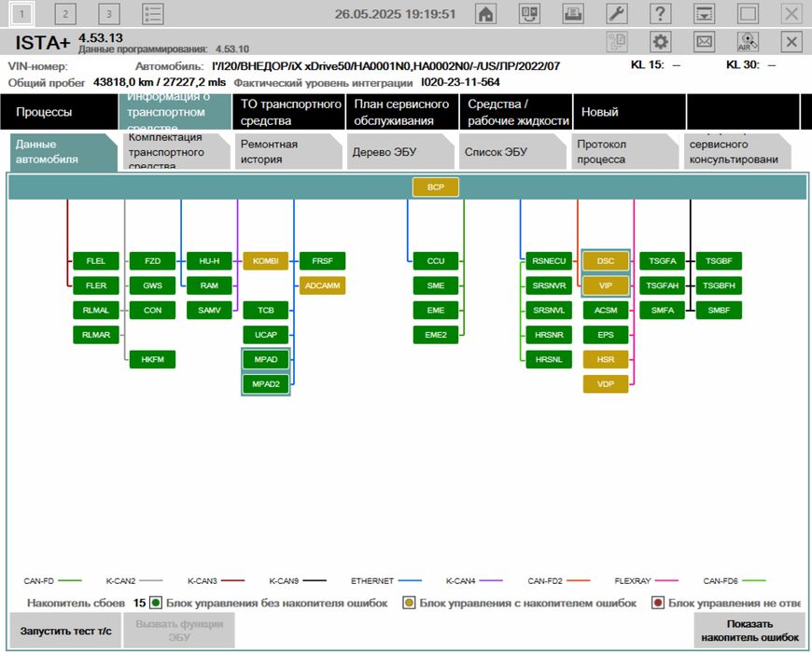The width and height of the screenshot is (812, 653).
Task: Open the print icon
Action: tap(573, 14)
